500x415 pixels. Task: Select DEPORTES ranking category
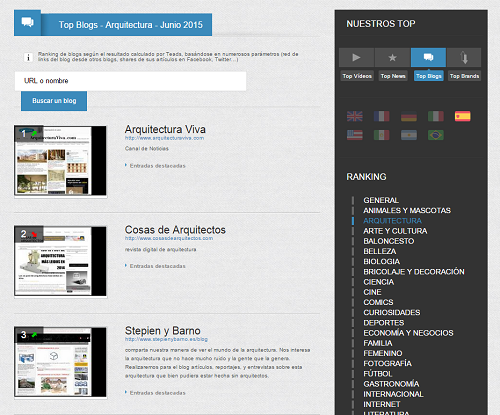click(384, 323)
